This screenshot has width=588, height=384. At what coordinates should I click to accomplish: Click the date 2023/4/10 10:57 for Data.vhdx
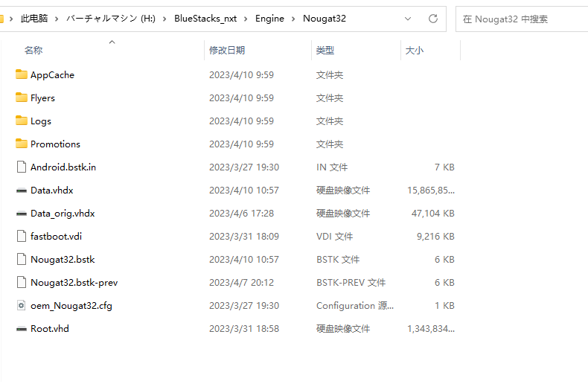coord(244,190)
